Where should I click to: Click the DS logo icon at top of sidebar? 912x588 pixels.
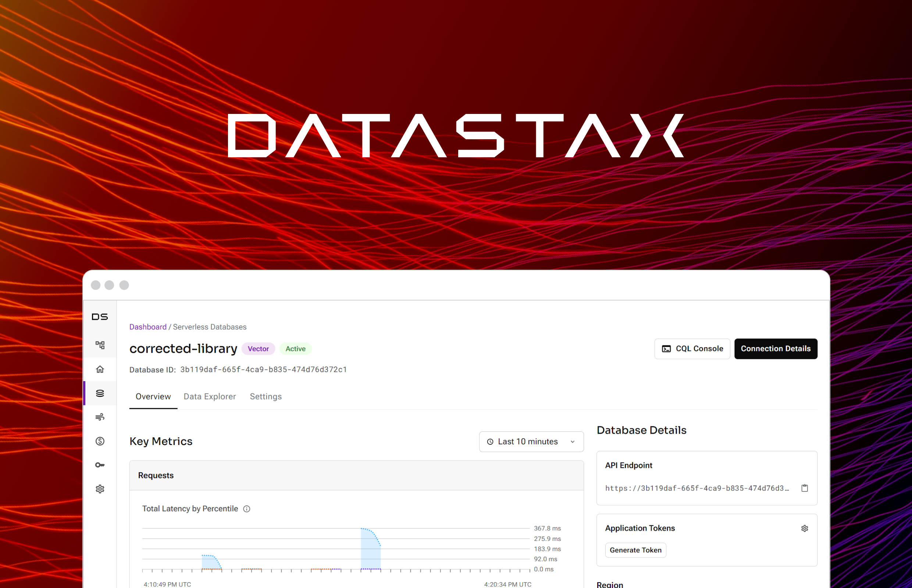(x=100, y=317)
